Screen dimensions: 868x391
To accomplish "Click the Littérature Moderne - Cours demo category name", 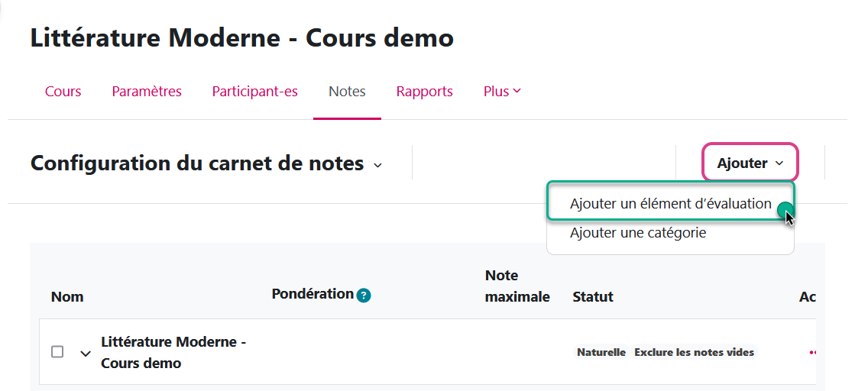I will point(173,352).
